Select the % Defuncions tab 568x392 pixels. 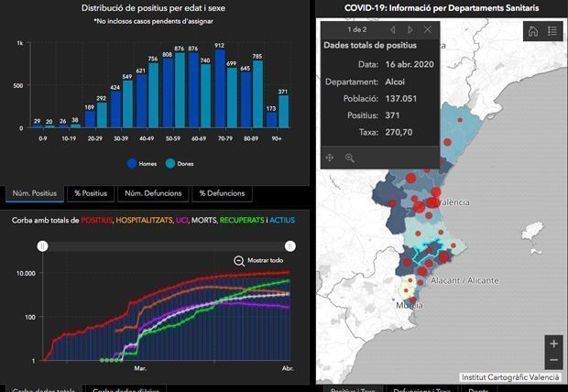(221, 193)
